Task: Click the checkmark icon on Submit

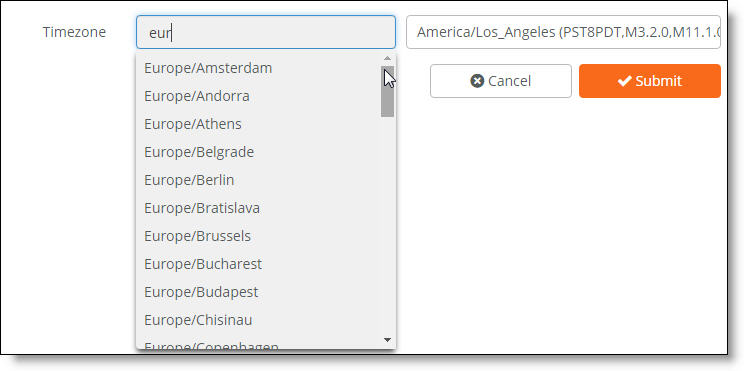Action: click(624, 81)
